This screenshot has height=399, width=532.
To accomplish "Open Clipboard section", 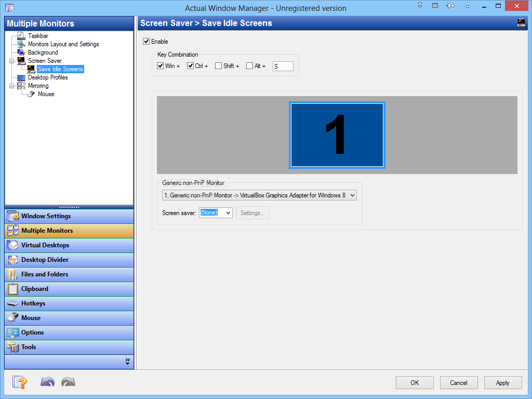I will point(69,289).
